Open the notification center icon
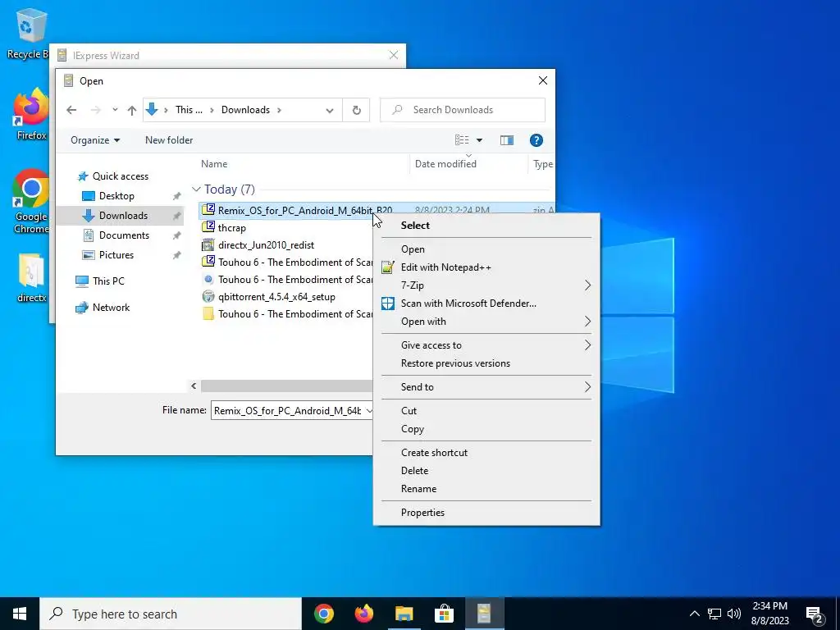 (x=815, y=614)
